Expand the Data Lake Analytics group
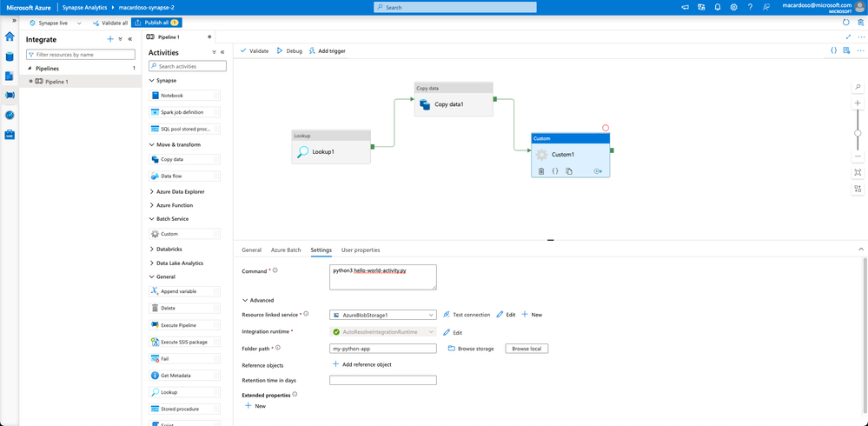The height and width of the screenshot is (426, 868). [152, 263]
